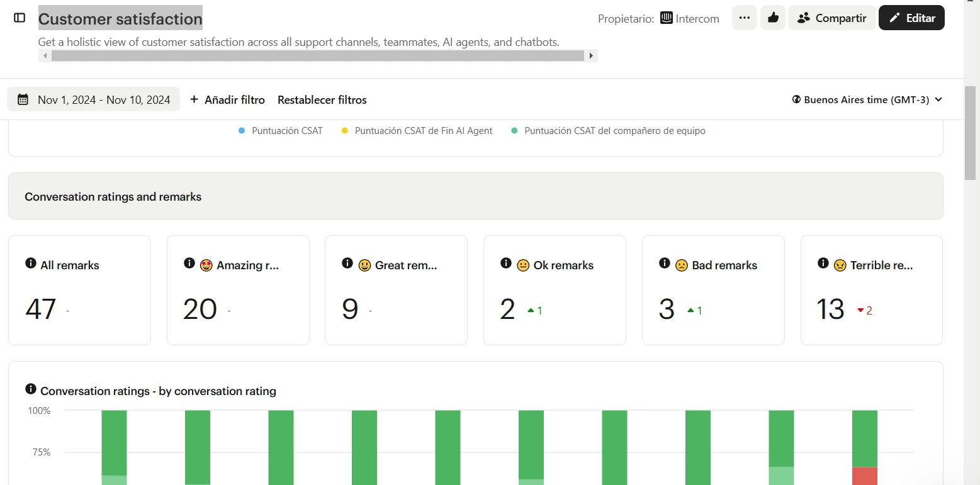Click the info icon beside Ok remarks
Viewport: 980px width, 485px height.
pos(506,264)
